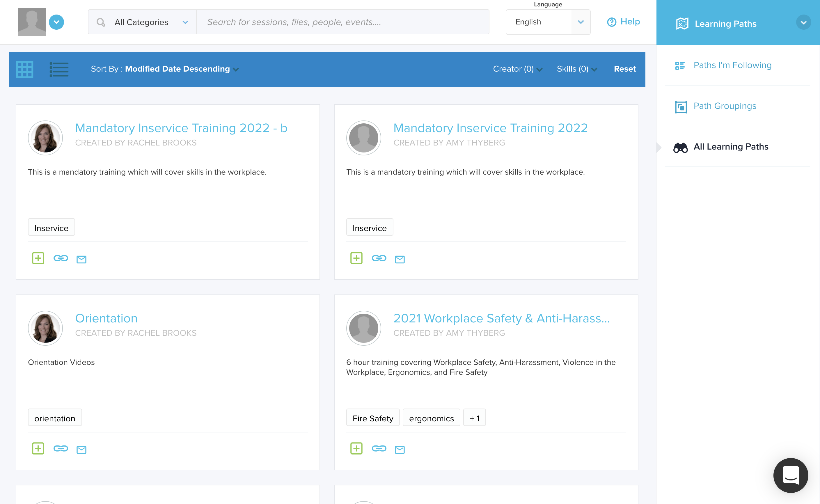The width and height of the screenshot is (820, 504).
Task: Add Mandatory Inservice Training 2022 - b to a path
Action: (x=38, y=258)
